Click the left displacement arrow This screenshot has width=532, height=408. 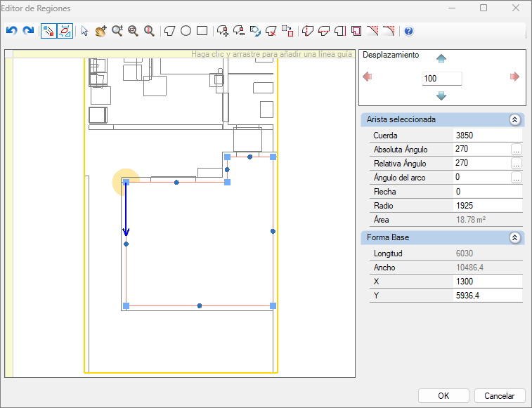coord(367,77)
